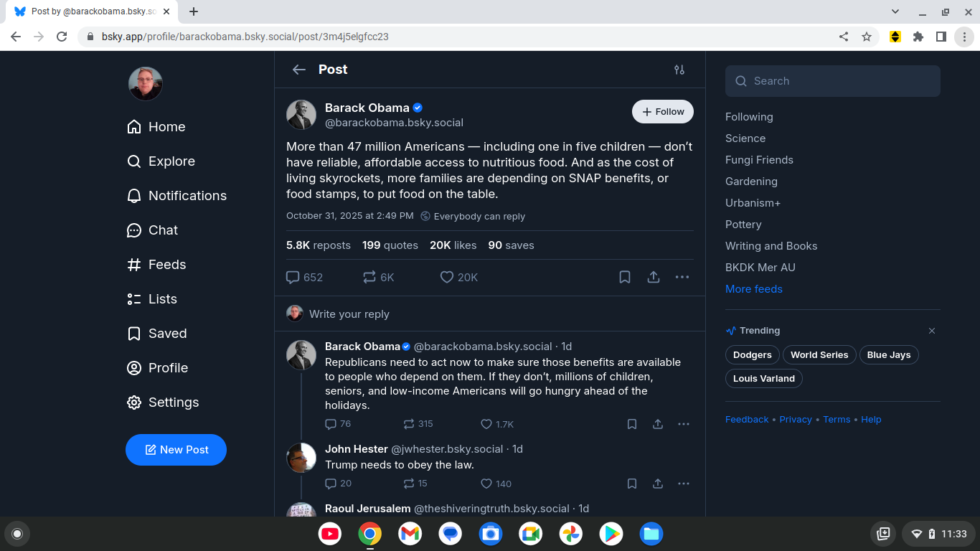This screenshot has width=980, height=551.
Task: Open the World Series trending topic
Action: (x=819, y=355)
